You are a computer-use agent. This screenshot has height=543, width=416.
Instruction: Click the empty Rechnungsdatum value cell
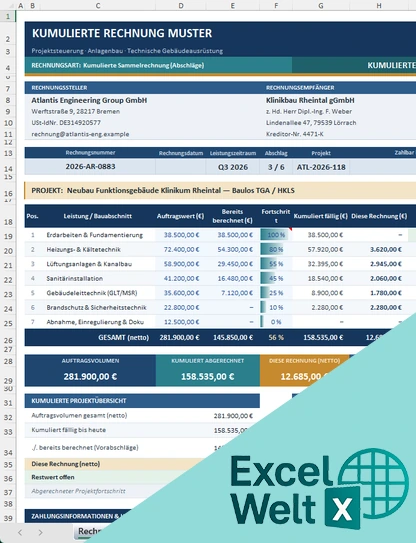181,167
